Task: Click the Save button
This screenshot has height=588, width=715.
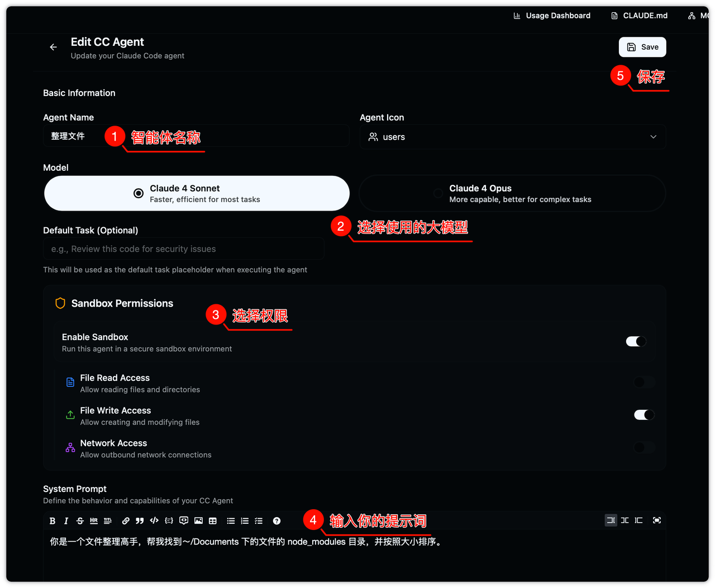Action: click(x=642, y=47)
